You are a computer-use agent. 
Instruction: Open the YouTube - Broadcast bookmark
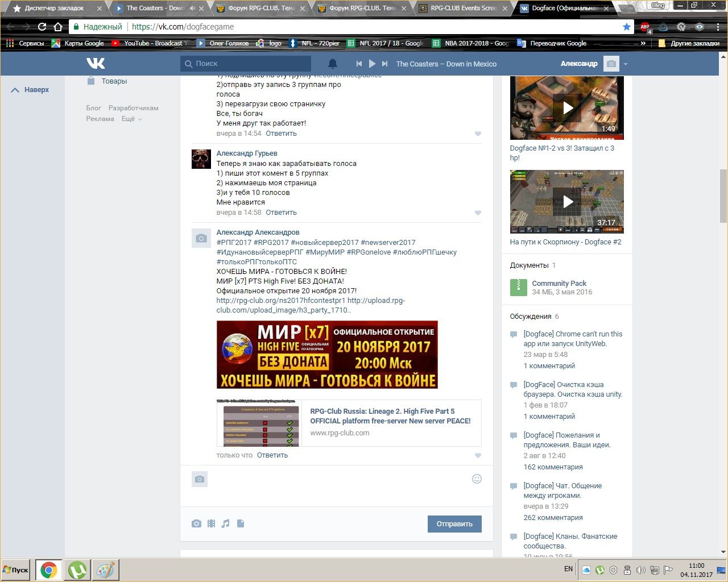[x=150, y=43]
